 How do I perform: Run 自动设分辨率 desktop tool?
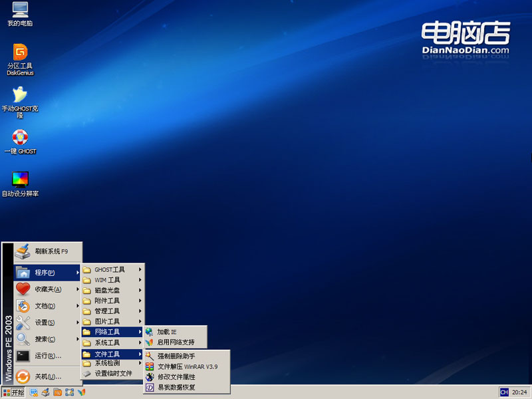coord(20,180)
